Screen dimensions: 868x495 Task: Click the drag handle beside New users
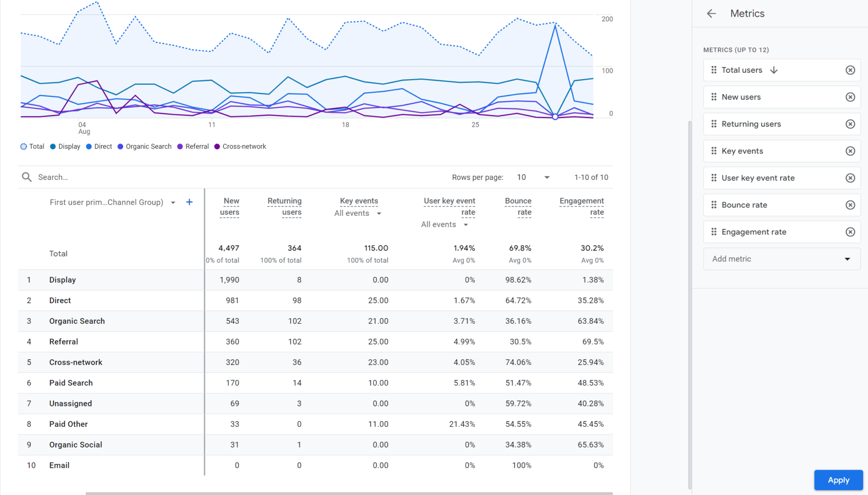(x=713, y=97)
